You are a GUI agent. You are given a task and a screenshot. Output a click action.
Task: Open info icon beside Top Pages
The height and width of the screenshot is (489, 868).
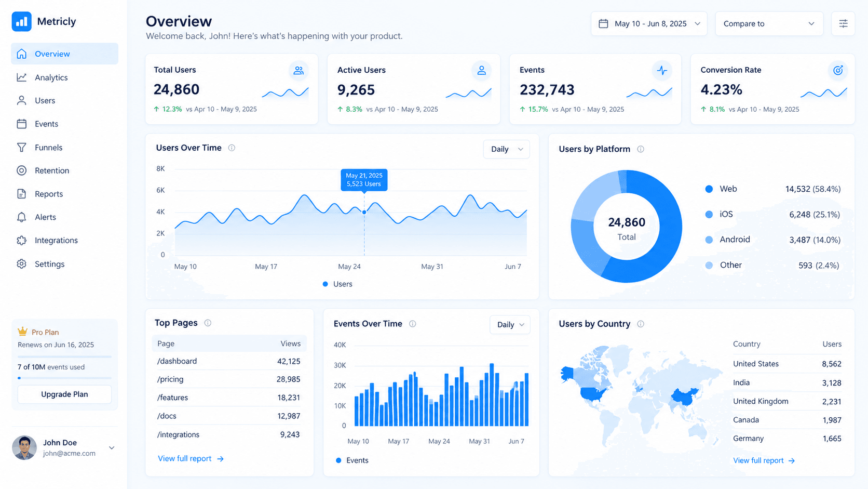(208, 323)
